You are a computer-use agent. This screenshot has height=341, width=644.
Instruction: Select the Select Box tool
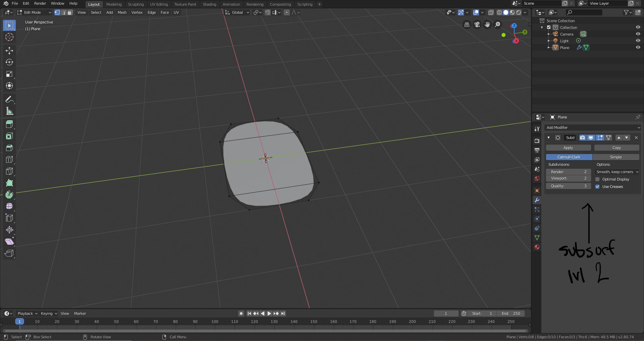[9, 26]
